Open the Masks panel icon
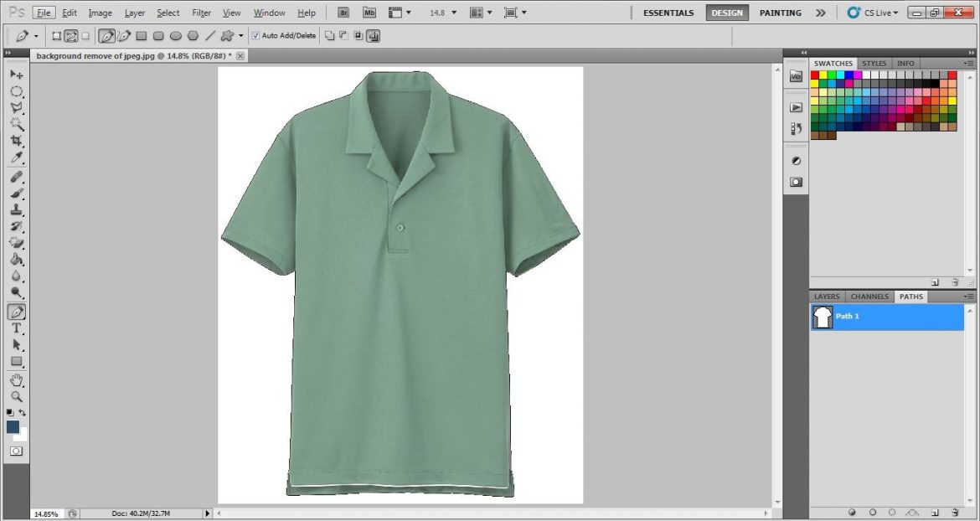This screenshot has width=980, height=521. 796,182
